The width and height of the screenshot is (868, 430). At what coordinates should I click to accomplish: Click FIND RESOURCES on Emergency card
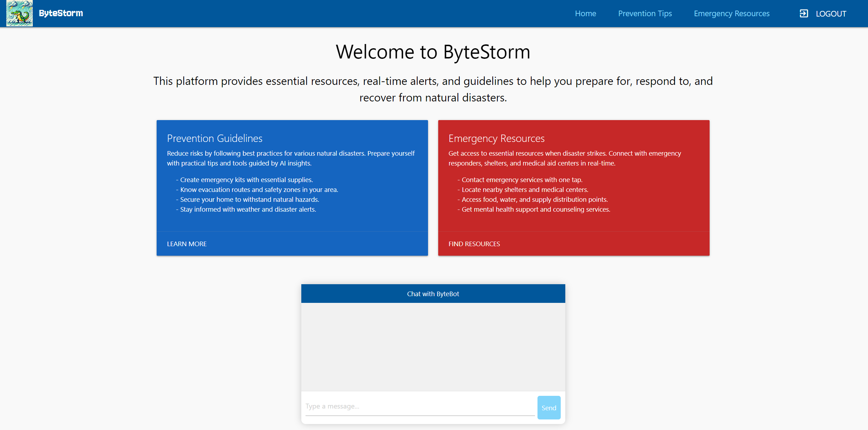coord(474,244)
